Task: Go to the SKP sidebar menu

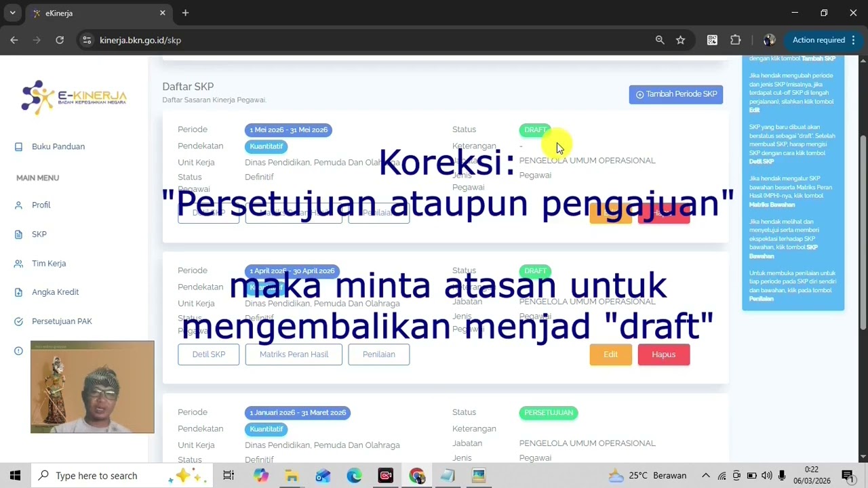Action: click(x=39, y=234)
